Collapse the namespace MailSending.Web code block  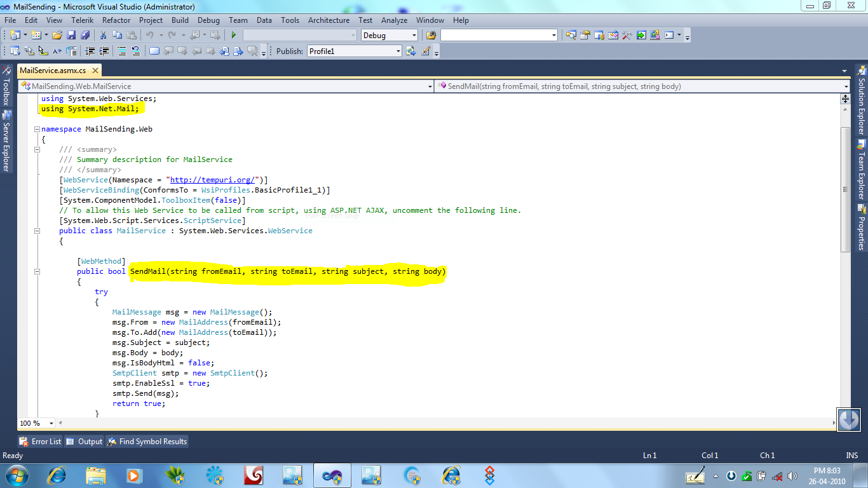click(x=37, y=129)
